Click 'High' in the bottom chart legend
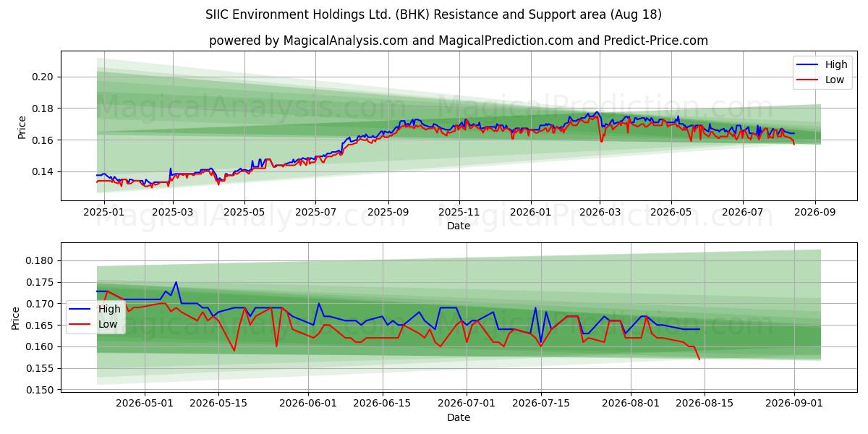Image resolution: width=868 pixels, height=434 pixels. [x=110, y=309]
